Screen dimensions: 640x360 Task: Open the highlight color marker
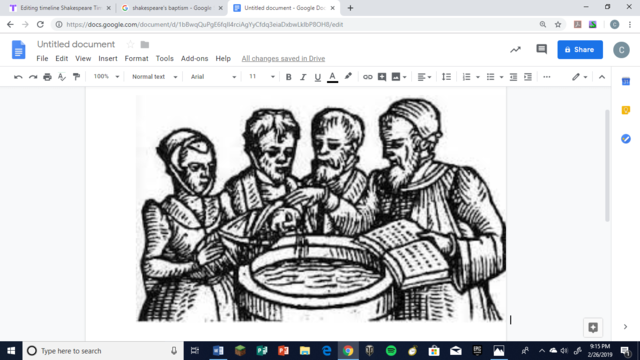click(348, 77)
